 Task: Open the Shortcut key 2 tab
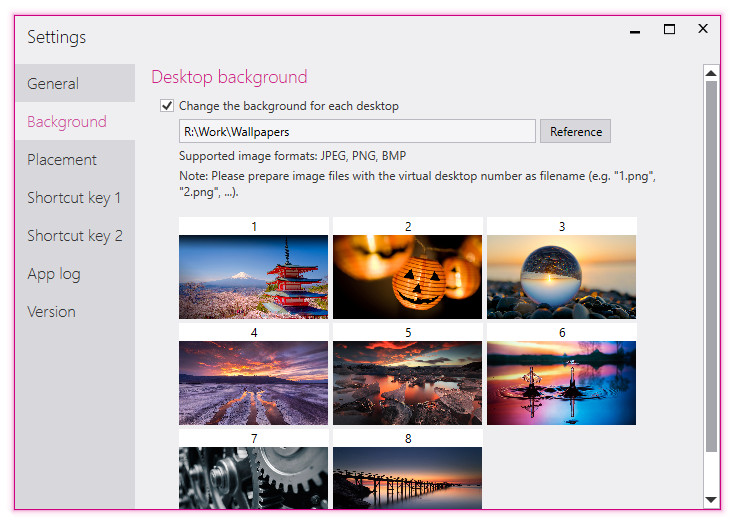pyautogui.click(x=75, y=236)
